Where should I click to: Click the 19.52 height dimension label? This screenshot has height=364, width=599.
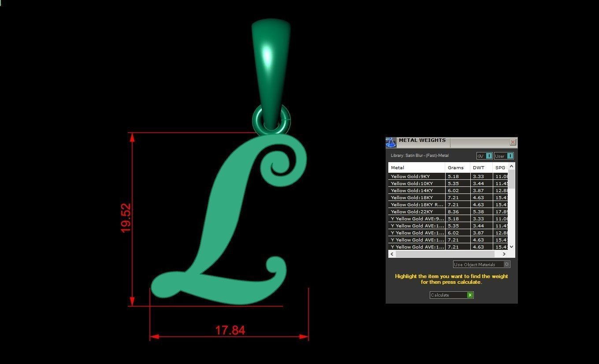click(126, 218)
